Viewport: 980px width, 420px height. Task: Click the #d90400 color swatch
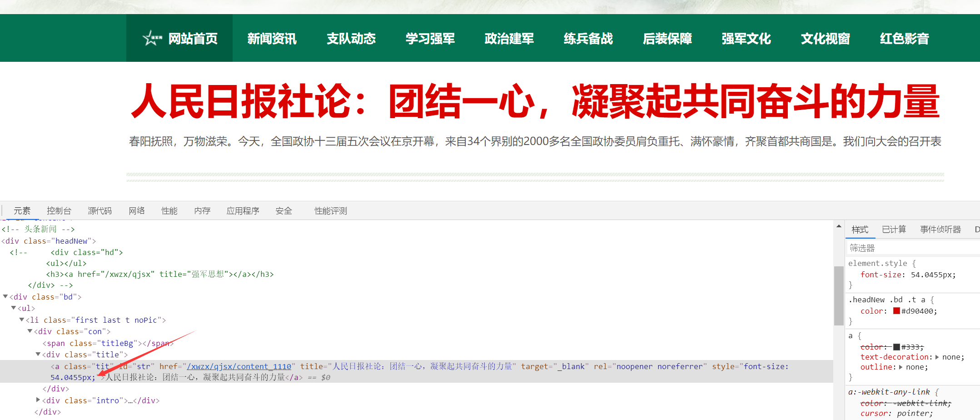[x=895, y=311]
